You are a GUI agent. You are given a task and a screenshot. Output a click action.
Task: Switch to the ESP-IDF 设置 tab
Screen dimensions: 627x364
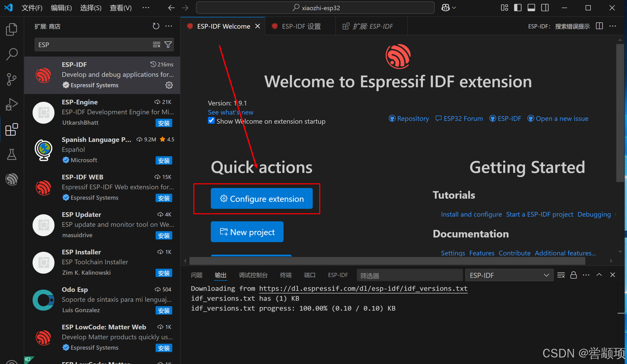[x=301, y=26]
